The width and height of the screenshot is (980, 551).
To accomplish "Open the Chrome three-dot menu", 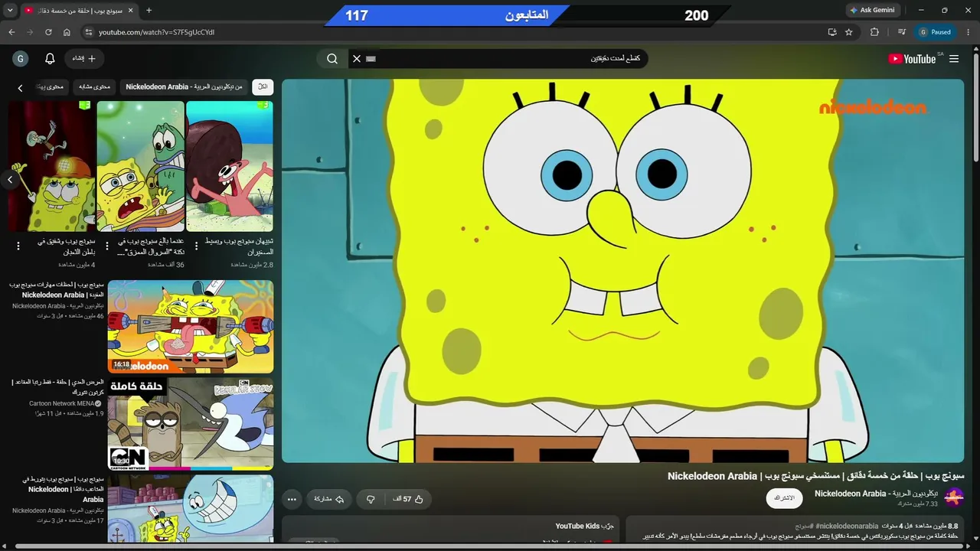I will coord(969,32).
